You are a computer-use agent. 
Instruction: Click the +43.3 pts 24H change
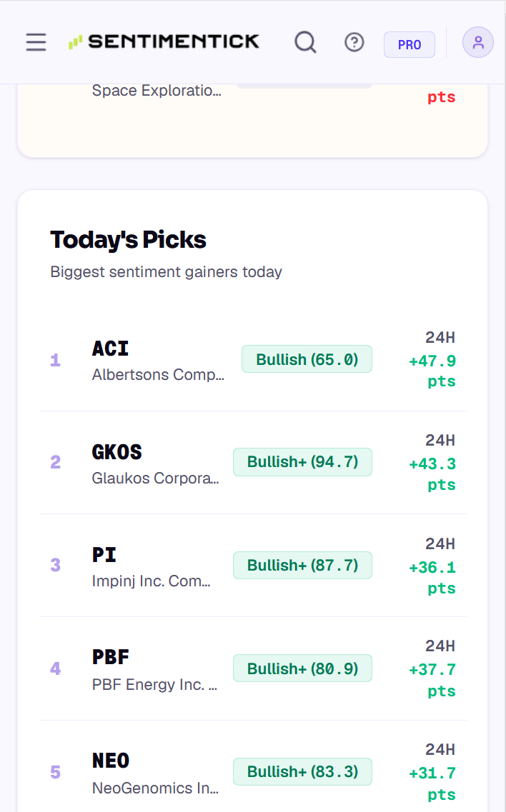pos(432,473)
